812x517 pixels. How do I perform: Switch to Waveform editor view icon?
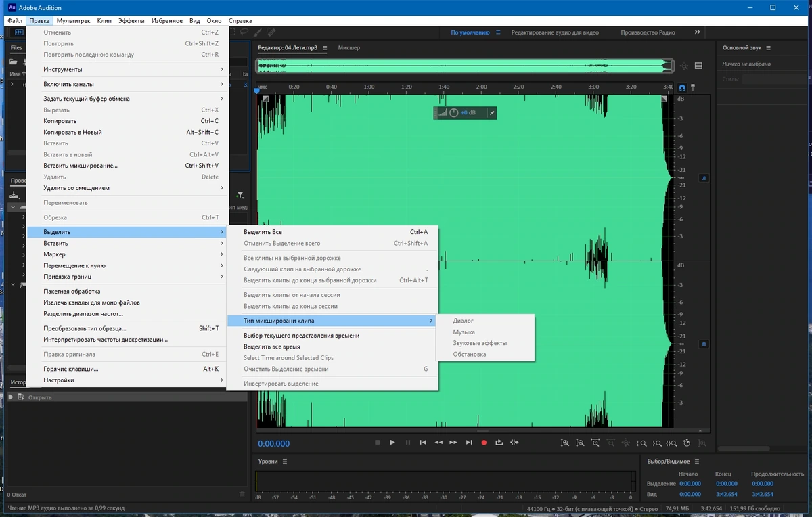(x=19, y=32)
